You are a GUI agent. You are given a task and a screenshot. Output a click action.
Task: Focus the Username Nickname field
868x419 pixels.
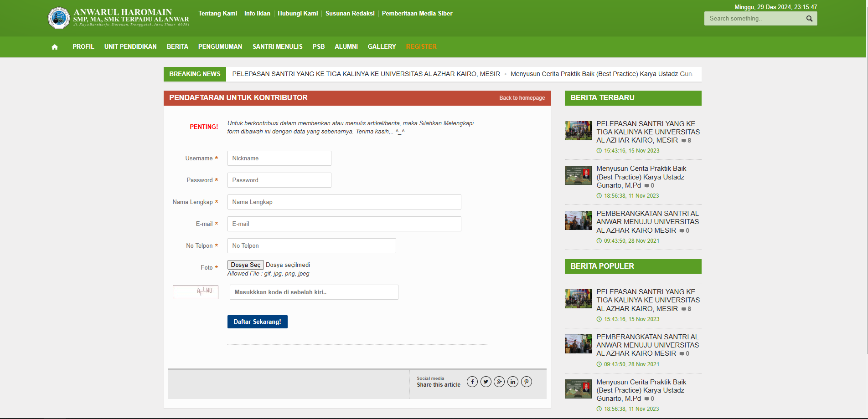tap(279, 158)
